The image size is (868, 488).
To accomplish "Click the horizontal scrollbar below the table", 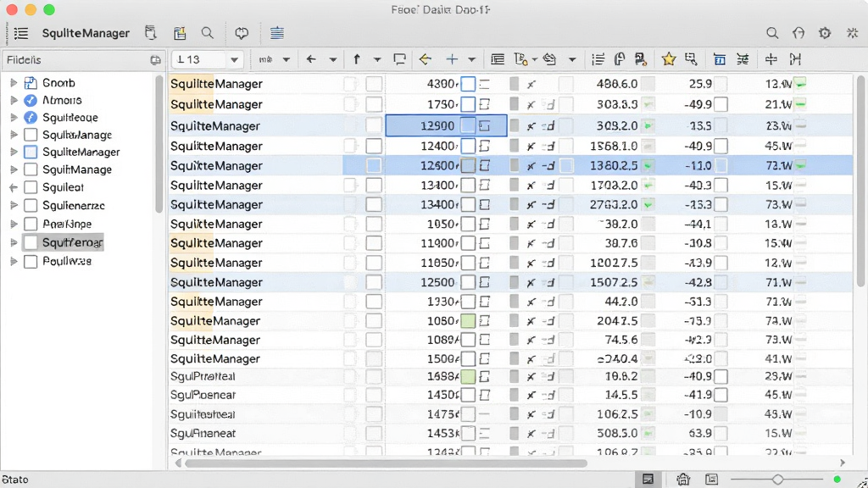I will (386, 463).
